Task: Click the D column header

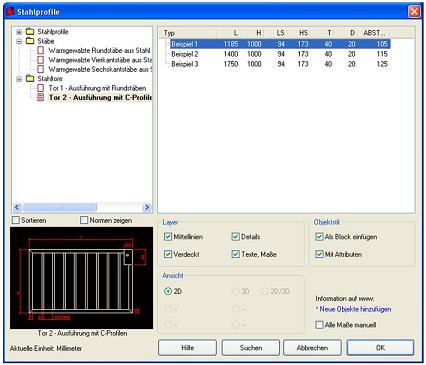Action: pyautogui.click(x=346, y=33)
